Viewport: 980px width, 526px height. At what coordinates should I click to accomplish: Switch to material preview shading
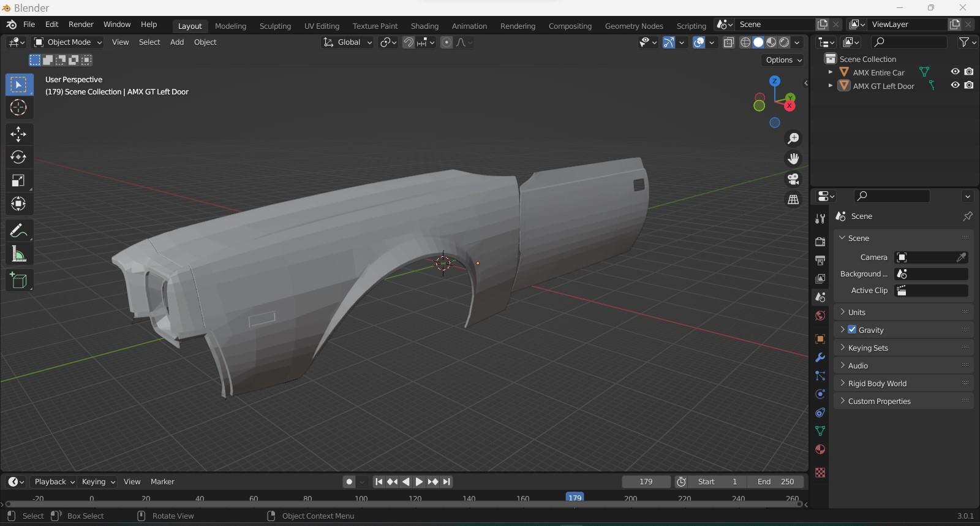[x=771, y=42]
